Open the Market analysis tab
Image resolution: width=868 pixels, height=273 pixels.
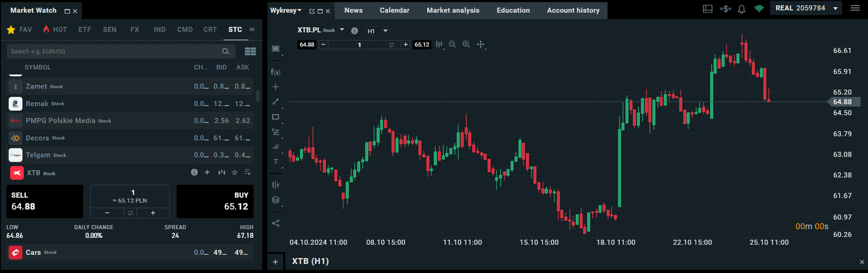click(453, 10)
